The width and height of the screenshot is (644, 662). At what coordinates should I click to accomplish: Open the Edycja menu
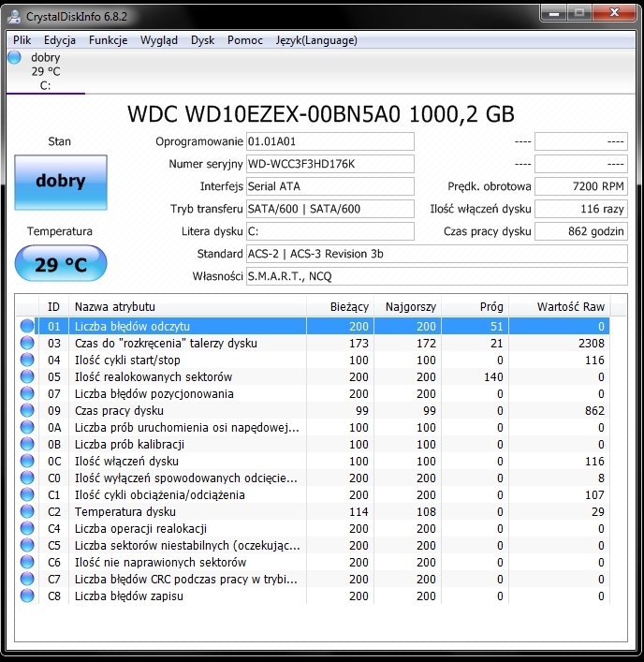(x=60, y=40)
